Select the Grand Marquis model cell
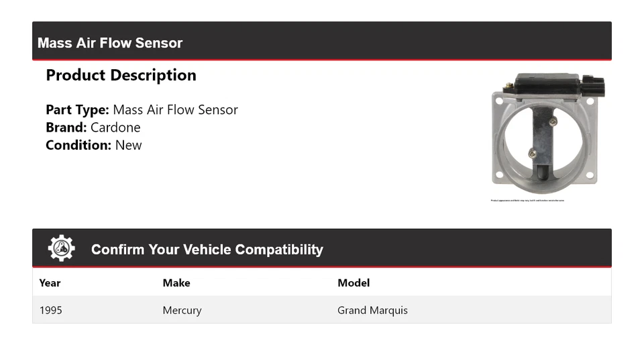 [372, 310]
